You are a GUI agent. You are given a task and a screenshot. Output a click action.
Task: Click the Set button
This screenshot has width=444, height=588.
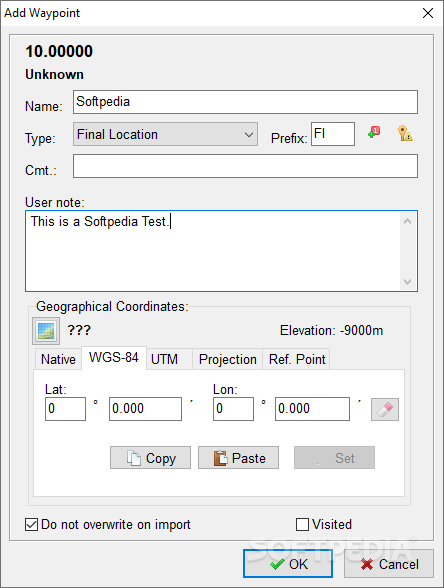(334, 458)
